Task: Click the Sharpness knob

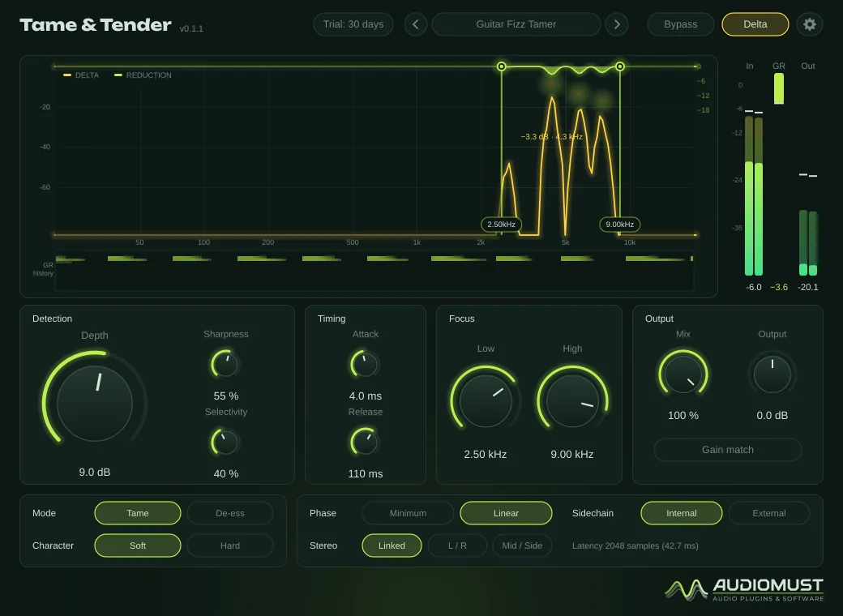Action: 225,365
